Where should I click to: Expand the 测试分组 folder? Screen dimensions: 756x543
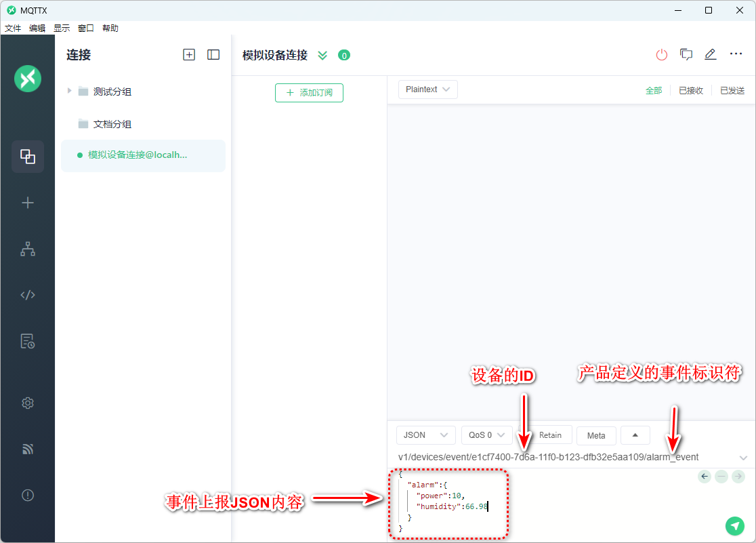point(69,91)
